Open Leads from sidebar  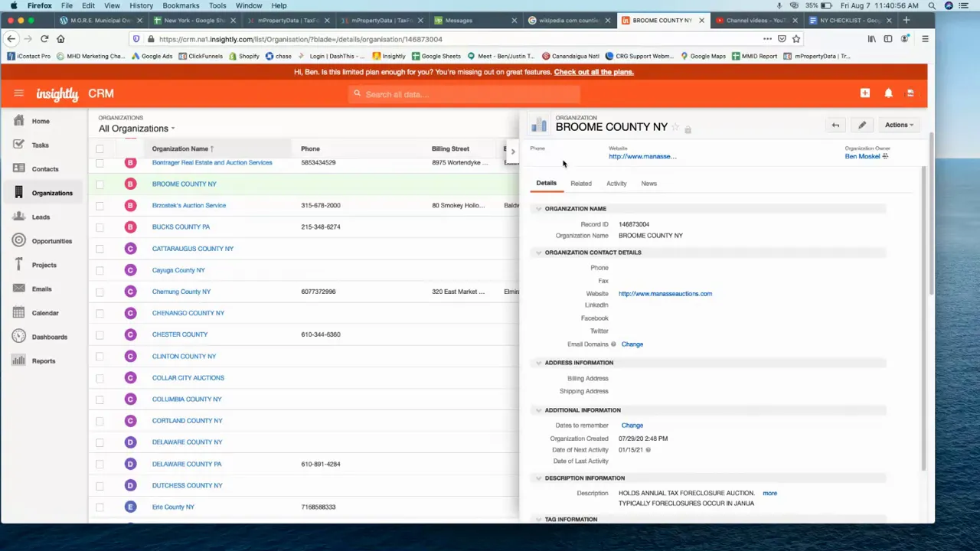tap(41, 217)
